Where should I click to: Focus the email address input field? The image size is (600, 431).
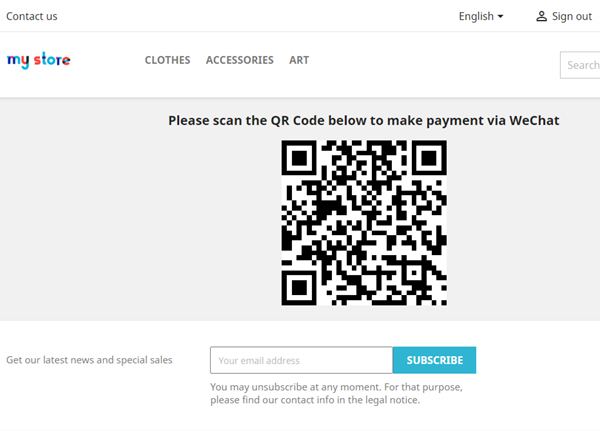click(x=301, y=360)
